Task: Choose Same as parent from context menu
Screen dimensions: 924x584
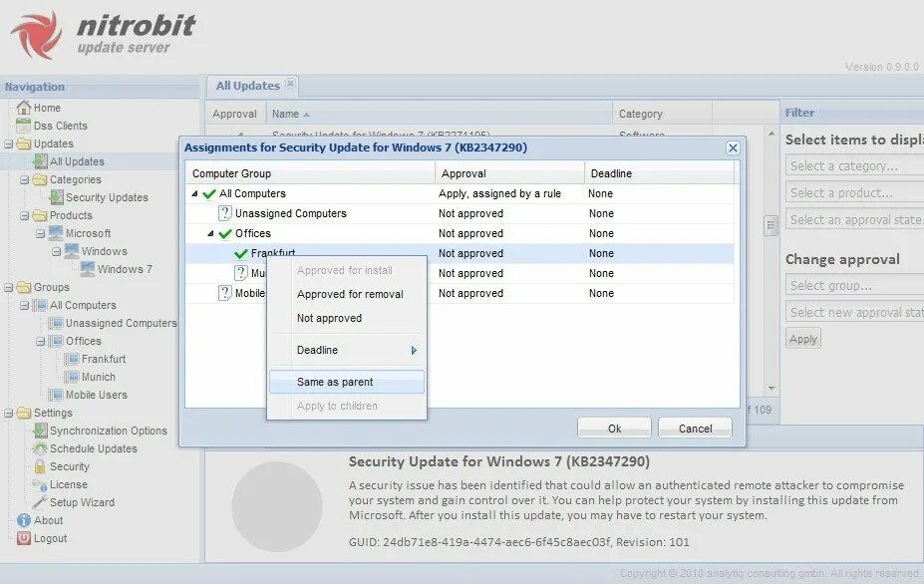Action: (347, 382)
